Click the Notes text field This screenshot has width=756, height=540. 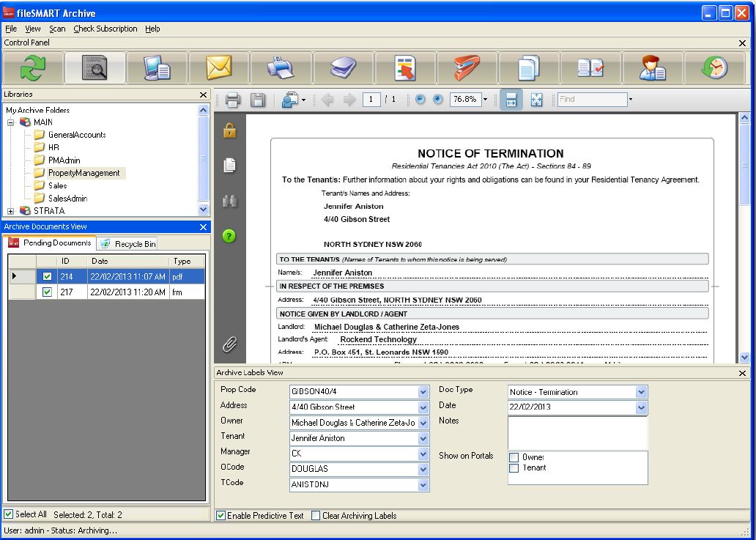click(577, 432)
